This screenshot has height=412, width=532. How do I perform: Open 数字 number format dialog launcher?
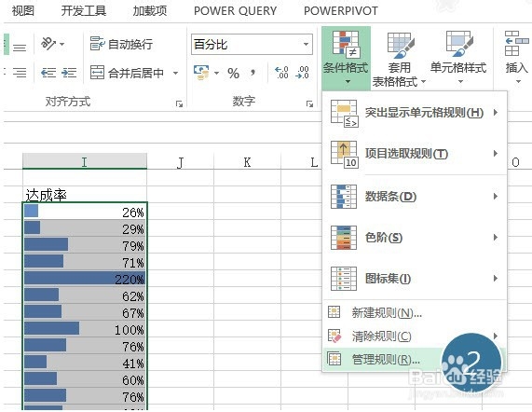coord(309,103)
